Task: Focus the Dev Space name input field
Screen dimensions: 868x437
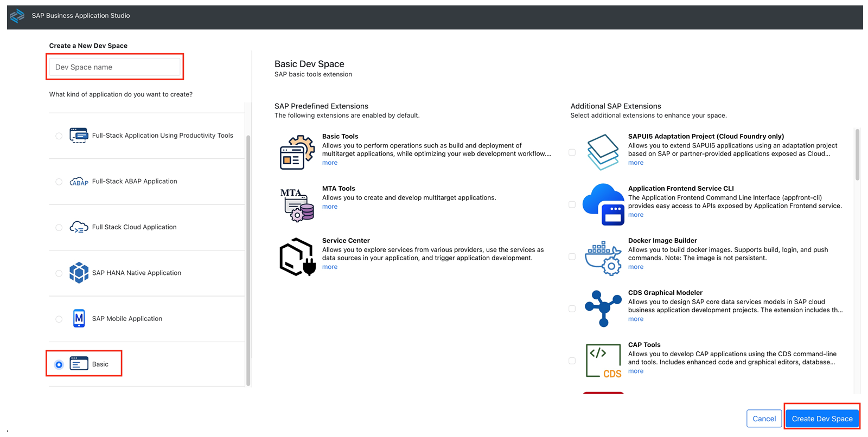Action: 115,67
